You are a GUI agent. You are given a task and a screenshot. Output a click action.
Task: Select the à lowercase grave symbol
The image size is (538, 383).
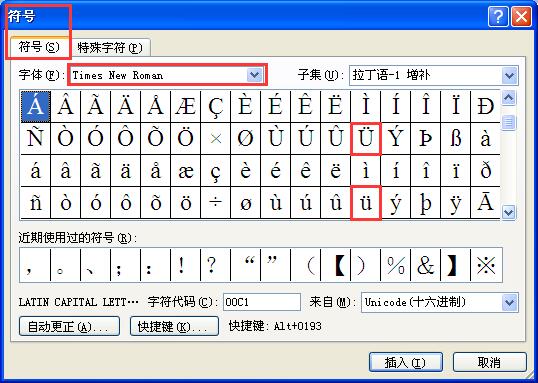pyautogui.click(x=486, y=139)
